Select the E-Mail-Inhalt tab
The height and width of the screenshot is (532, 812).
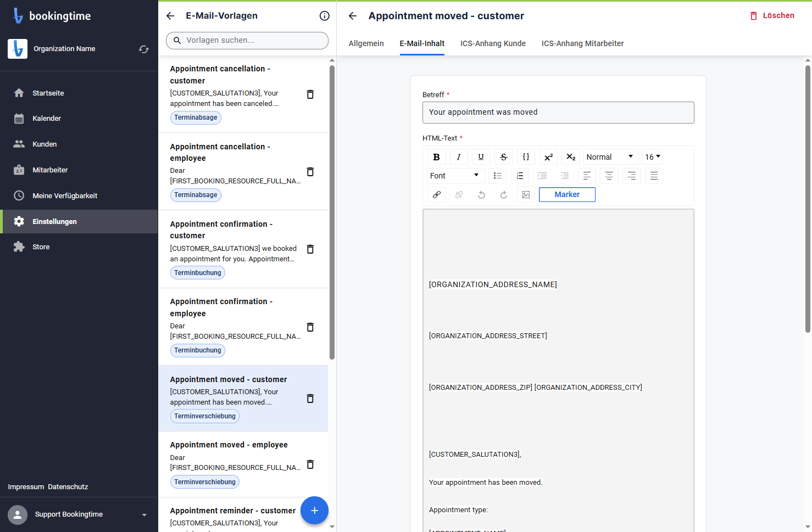pos(422,43)
